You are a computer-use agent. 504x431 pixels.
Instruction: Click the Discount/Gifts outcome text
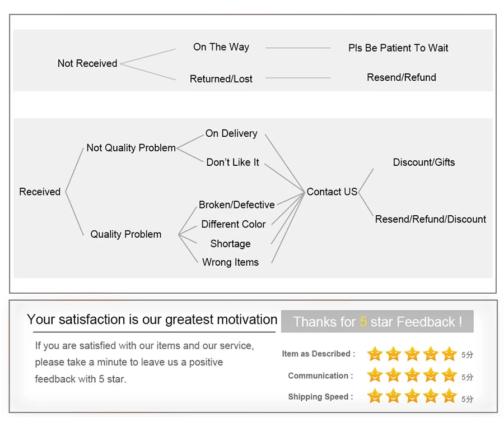[424, 163]
